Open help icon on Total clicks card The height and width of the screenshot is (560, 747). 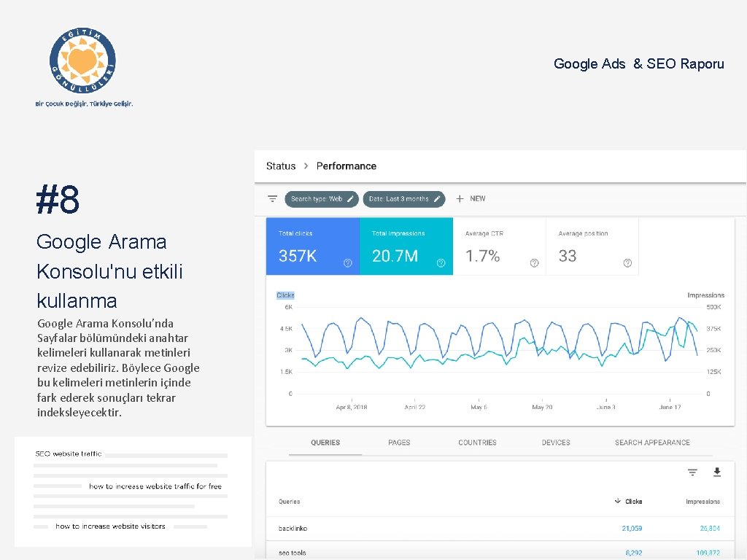(348, 262)
